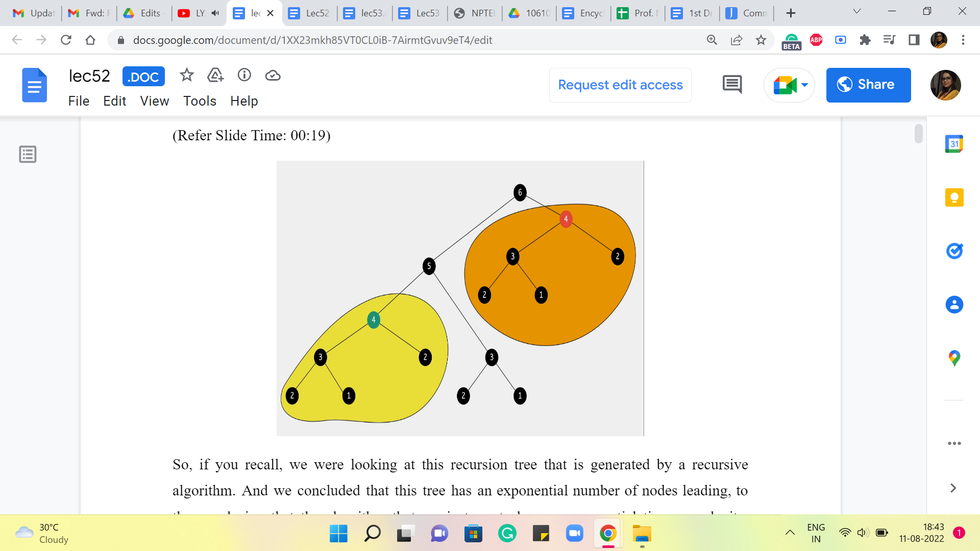Show document outline panel
Screen dimensions: 980x551
click(28, 154)
